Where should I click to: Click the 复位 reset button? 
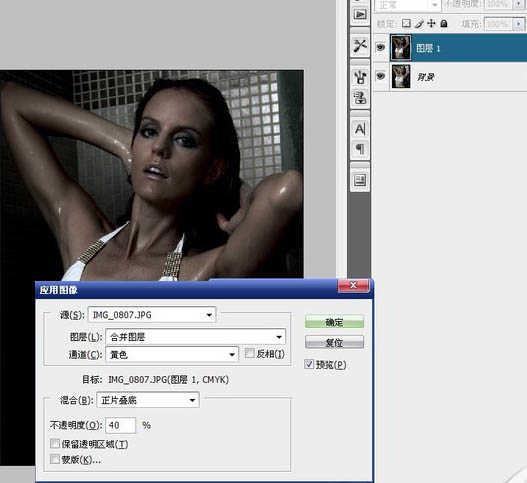click(334, 343)
